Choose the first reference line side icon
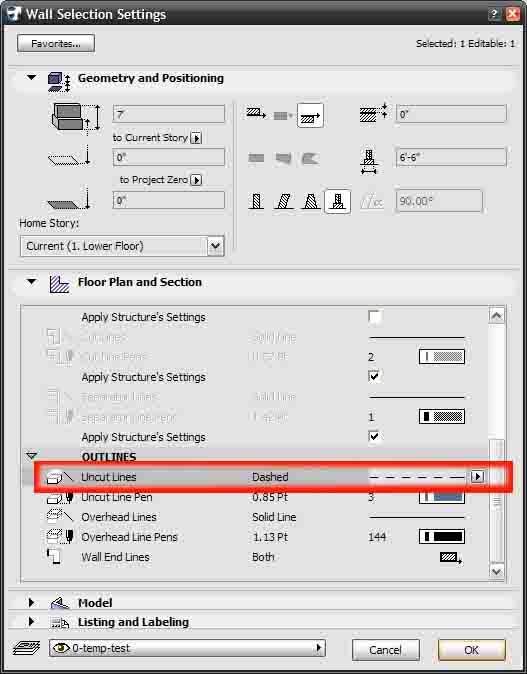This screenshot has height=674, width=527. point(256,114)
